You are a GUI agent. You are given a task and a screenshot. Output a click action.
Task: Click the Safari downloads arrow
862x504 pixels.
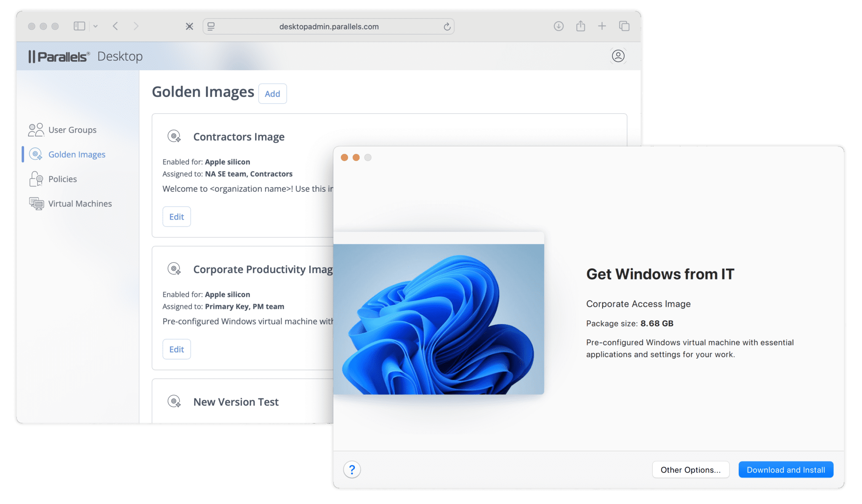point(559,26)
